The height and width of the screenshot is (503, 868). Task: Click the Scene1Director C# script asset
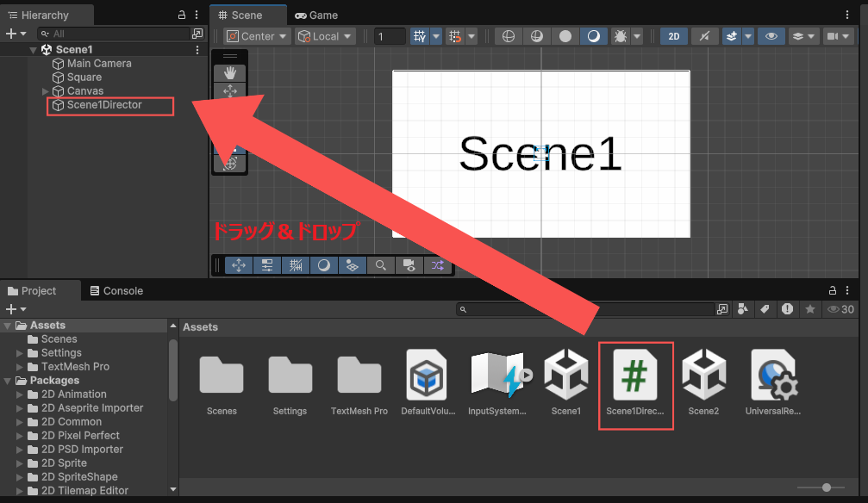coord(635,383)
